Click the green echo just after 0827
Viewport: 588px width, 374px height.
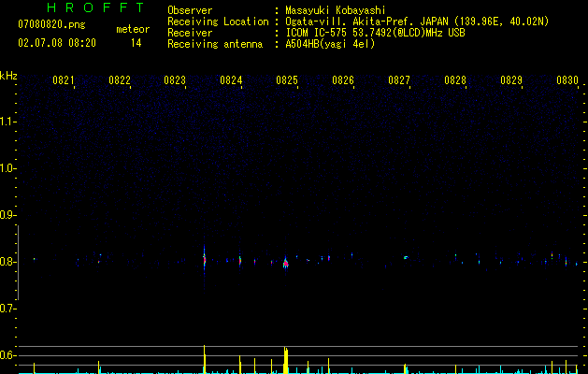(x=406, y=258)
